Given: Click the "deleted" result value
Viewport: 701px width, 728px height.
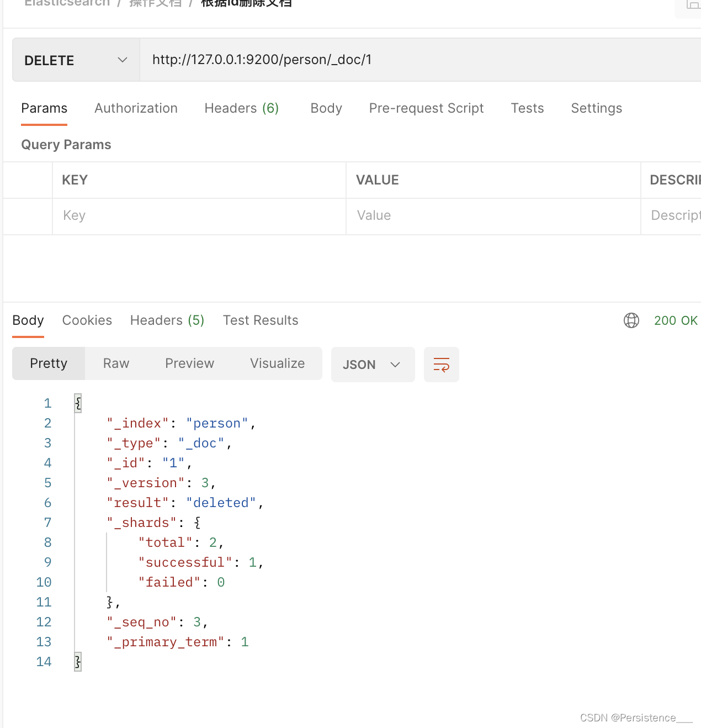Looking at the screenshot, I should pos(221,503).
